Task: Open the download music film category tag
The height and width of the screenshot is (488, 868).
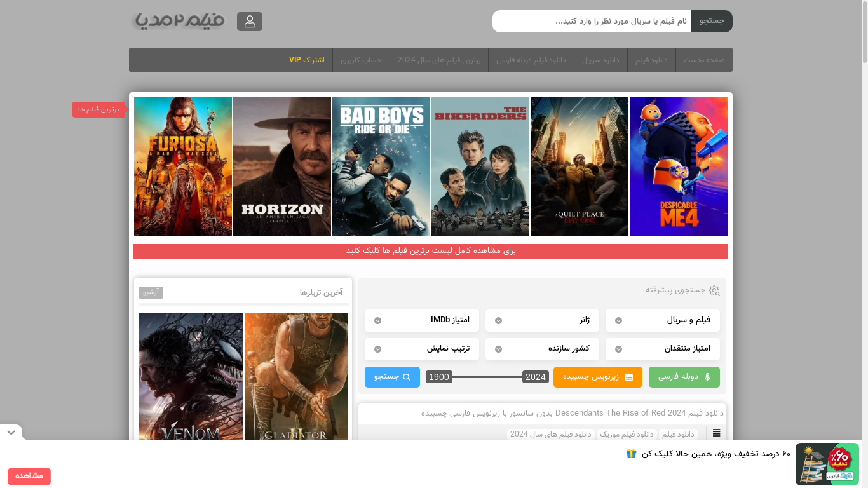Action: [x=627, y=434]
